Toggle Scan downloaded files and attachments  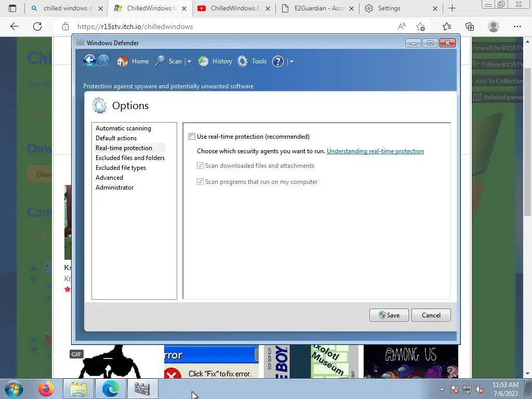[x=200, y=166]
